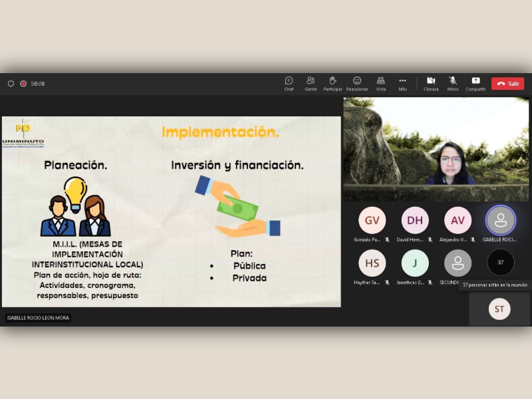Select the DH David Hernández avatar
The image size is (532, 399).
415,221
